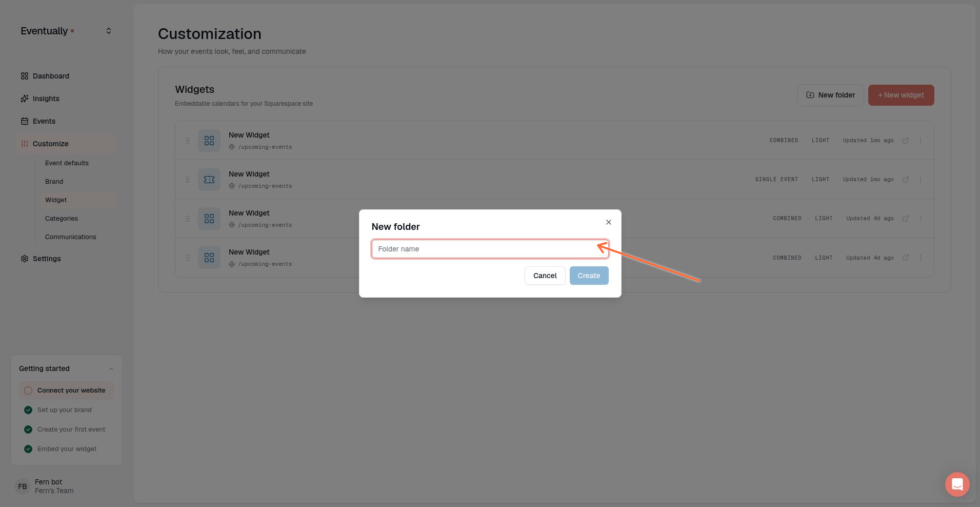Select Customize in sidebar
Image resolution: width=980 pixels, height=507 pixels.
(67, 144)
